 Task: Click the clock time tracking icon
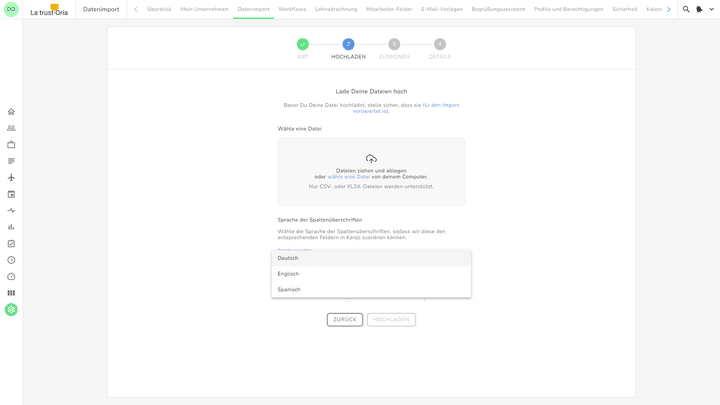click(11, 260)
